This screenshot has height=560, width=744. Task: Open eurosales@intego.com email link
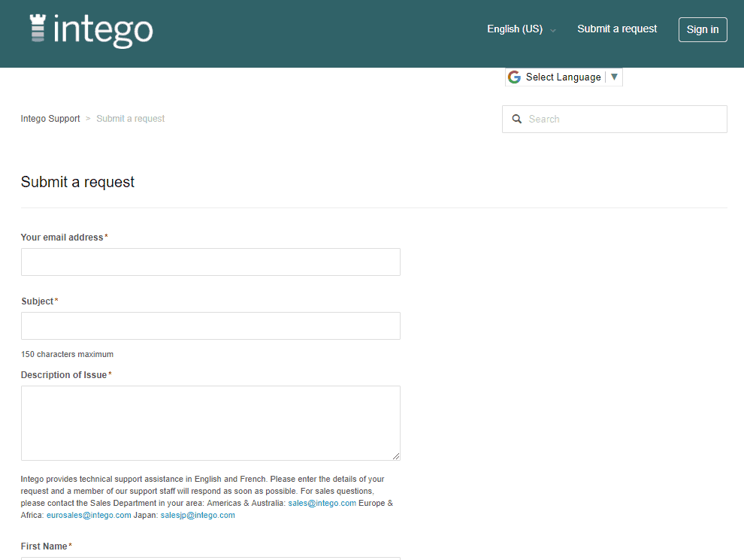coord(89,516)
